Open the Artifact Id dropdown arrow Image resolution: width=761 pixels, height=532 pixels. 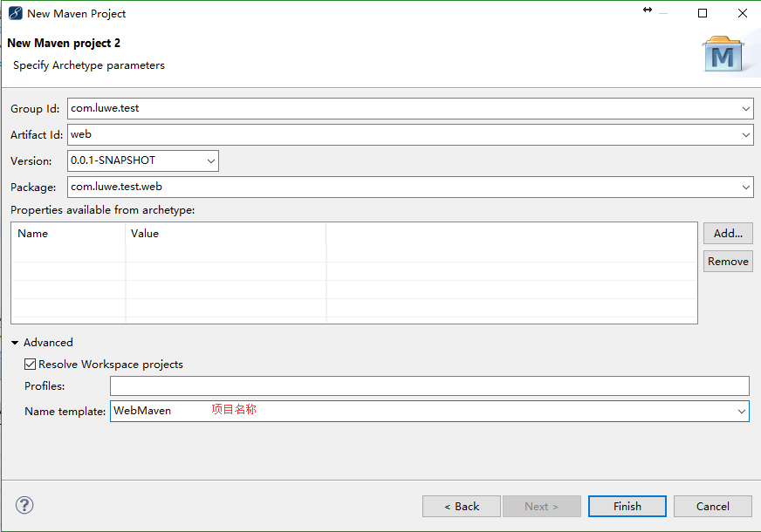click(746, 135)
